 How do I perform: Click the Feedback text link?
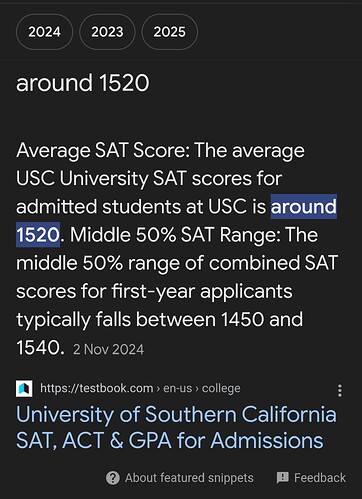tap(320, 478)
